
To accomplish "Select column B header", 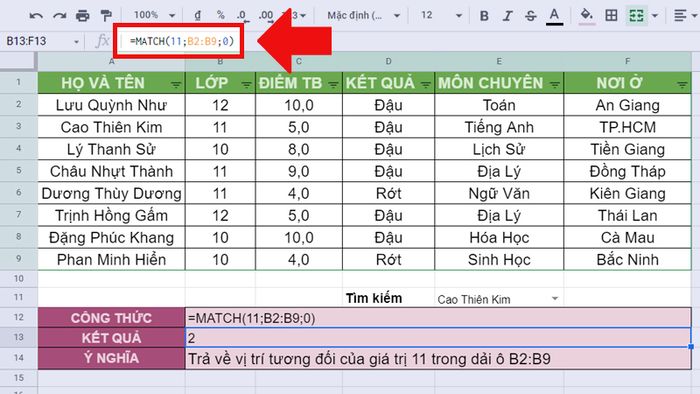I will tap(220, 62).
